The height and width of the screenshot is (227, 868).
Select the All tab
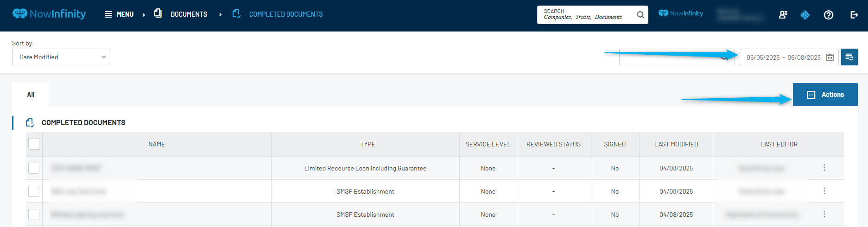[x=31, y=95]
